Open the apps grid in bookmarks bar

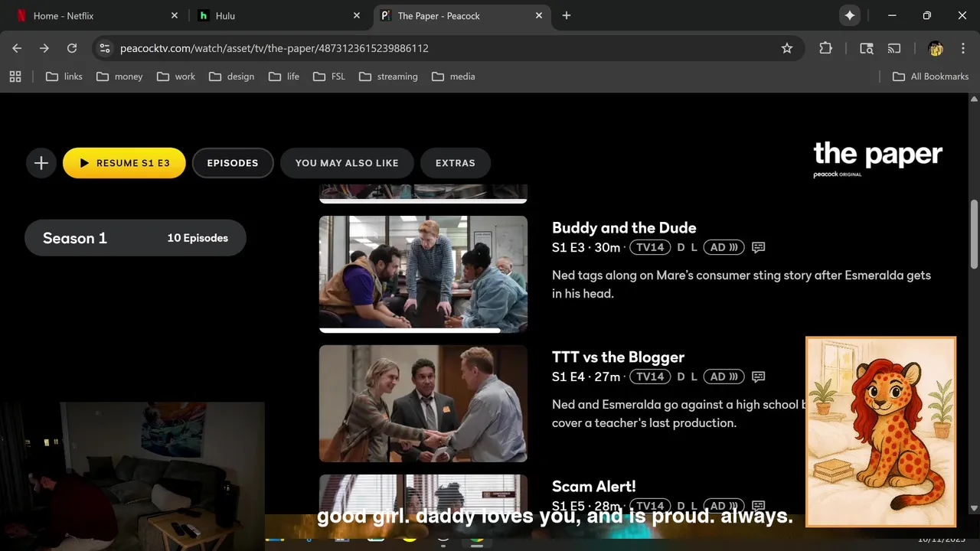(x=15, y=77)
